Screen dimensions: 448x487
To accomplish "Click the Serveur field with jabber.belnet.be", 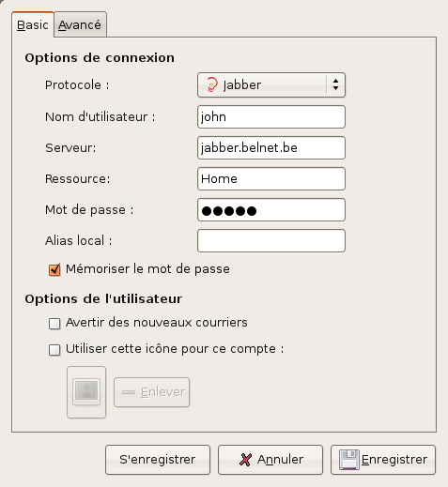I will [x=271, y=147].
